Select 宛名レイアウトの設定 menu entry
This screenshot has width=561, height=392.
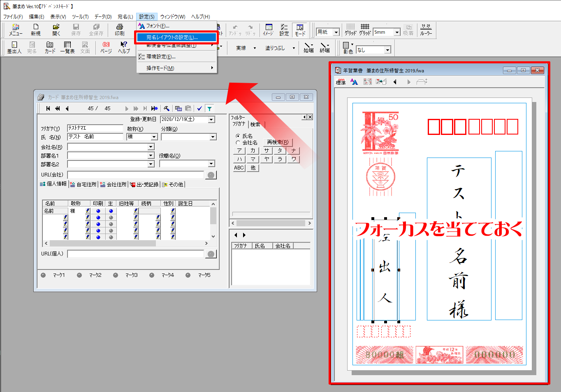[x=176, y=37]
